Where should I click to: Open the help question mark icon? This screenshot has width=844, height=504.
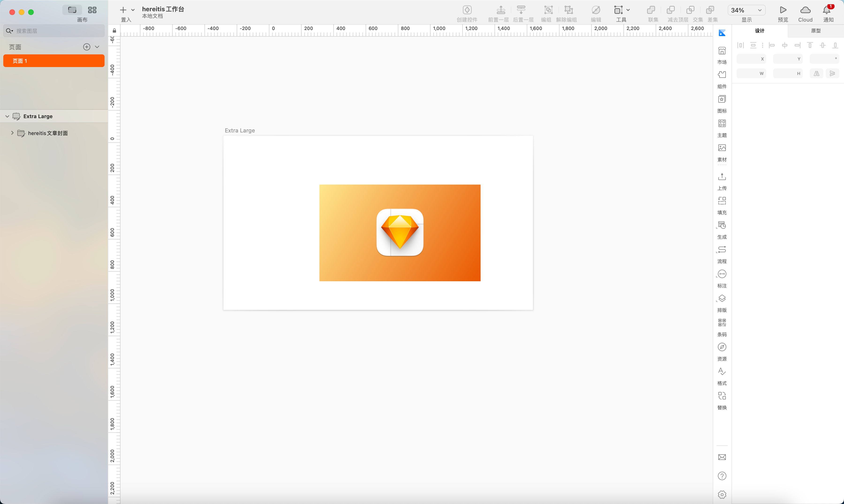click(x=722, y=476)
